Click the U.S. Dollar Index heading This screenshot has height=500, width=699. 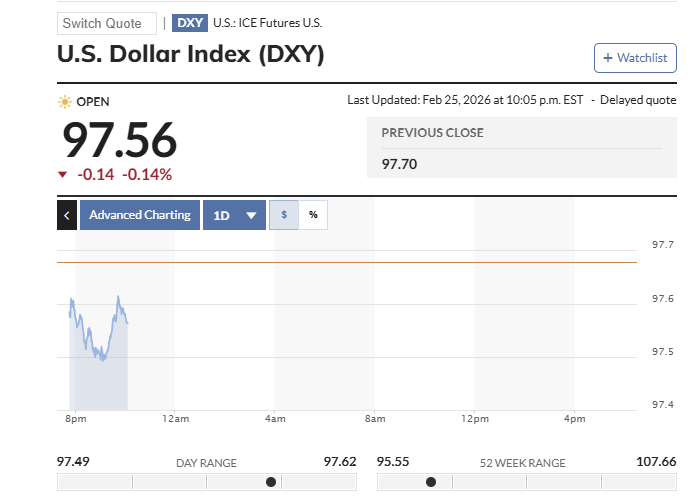point(191,55)
